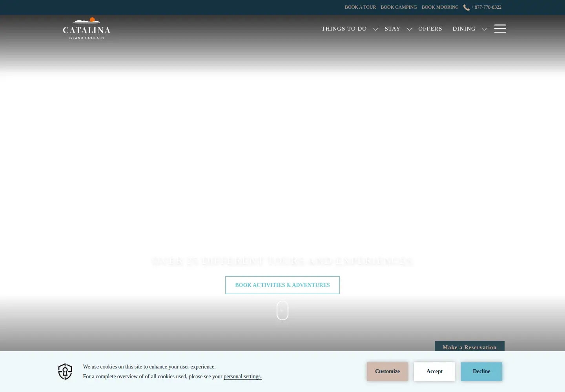The height and width of the screenshot is (392, 565).
Task: Click the mouse scroll-down indicator icon
Action: [x=282, y=310]
